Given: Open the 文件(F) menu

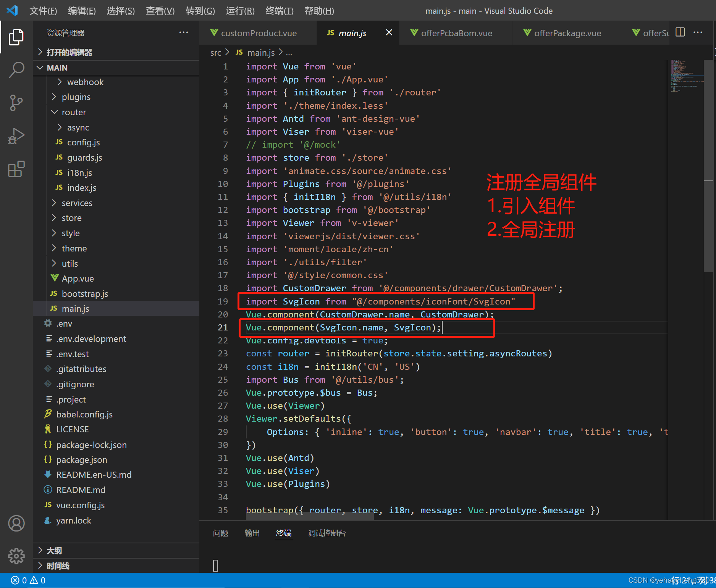Looking at the screenshot, I should click(43, 11).
